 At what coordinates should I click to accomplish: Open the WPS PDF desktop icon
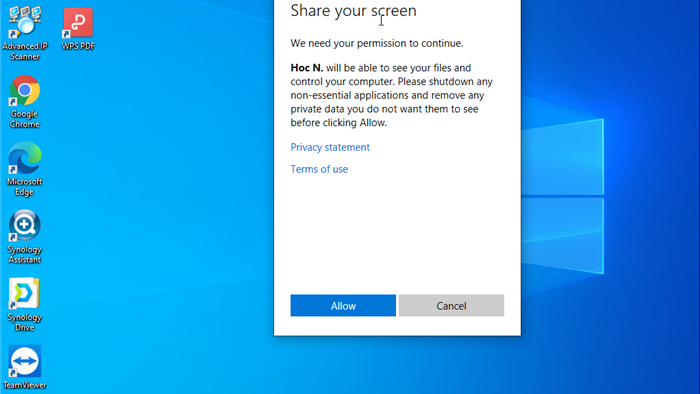point(78,29)
